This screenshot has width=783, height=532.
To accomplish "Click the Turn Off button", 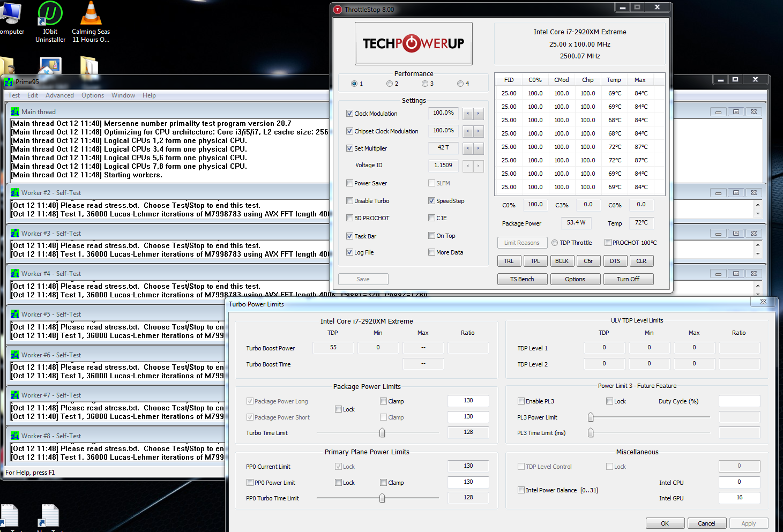I will click(628, 279).
